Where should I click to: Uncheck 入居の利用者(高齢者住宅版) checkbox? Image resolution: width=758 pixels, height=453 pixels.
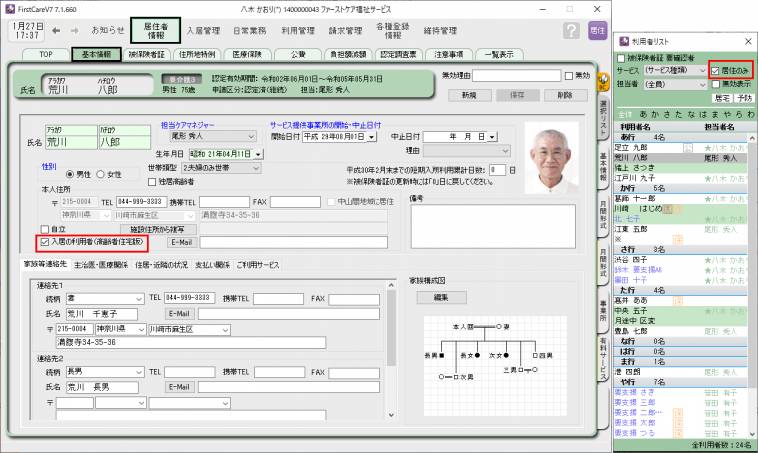tap(45, 241)
